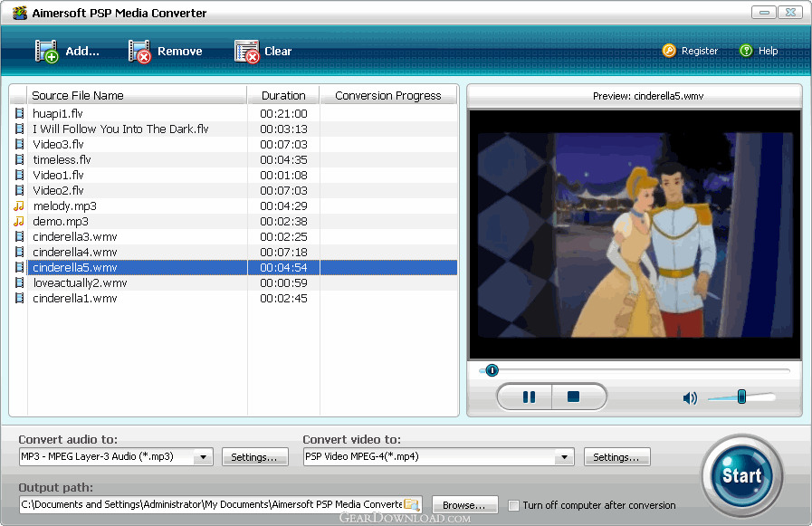The image size is (812, 526).
Task: Click the Add... toolbar label
Action: pos(82,52)
